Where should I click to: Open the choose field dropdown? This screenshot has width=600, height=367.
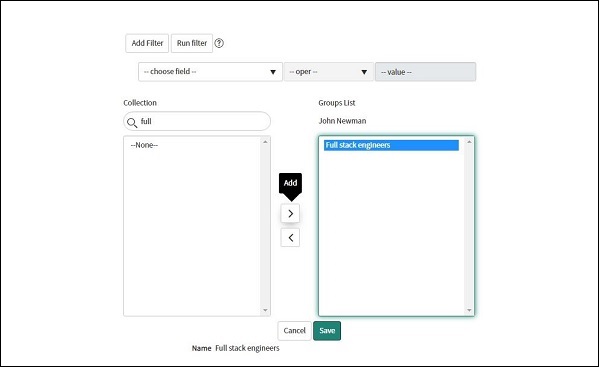point(210,72)
